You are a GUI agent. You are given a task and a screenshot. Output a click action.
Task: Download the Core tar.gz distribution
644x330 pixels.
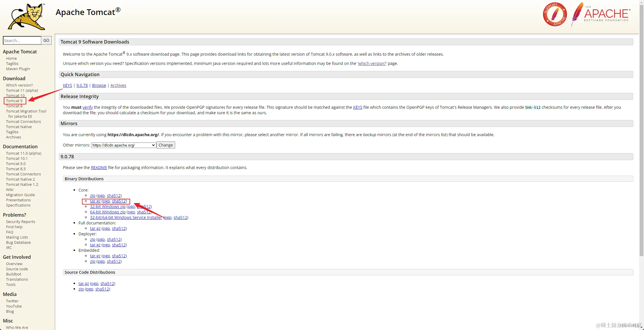point(95,201)
